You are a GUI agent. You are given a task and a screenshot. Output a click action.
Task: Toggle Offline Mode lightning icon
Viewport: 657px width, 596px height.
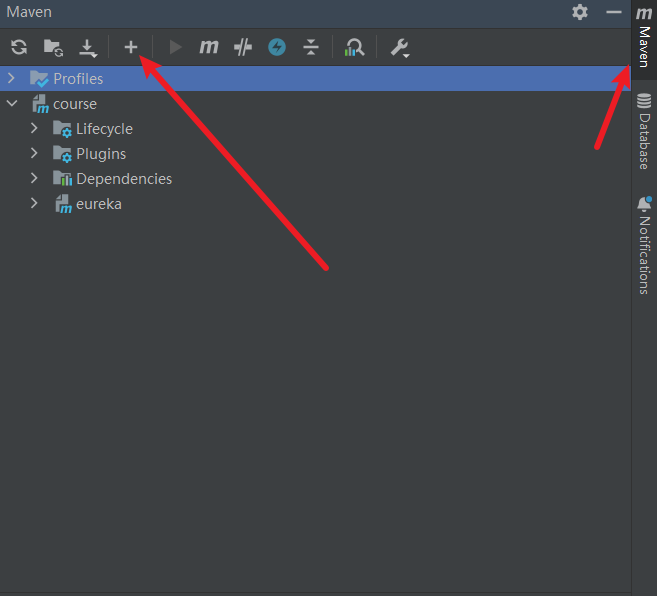(277, 47)
